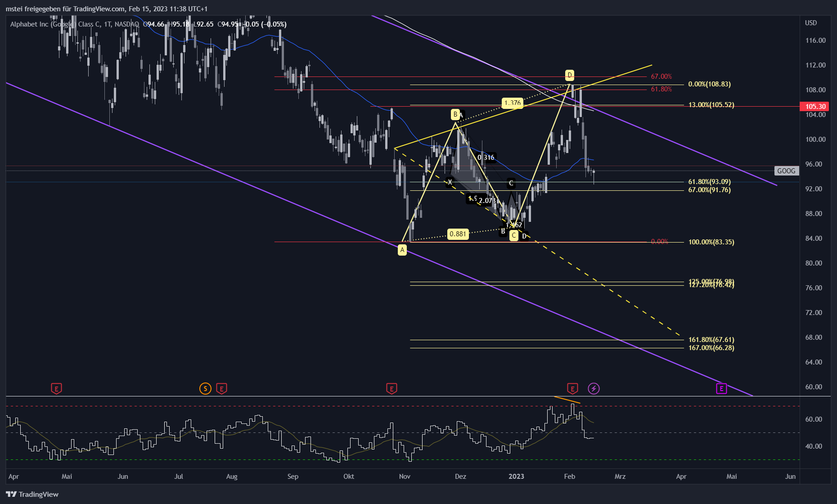Click the 112.00 price axis label

click(815, 65)
